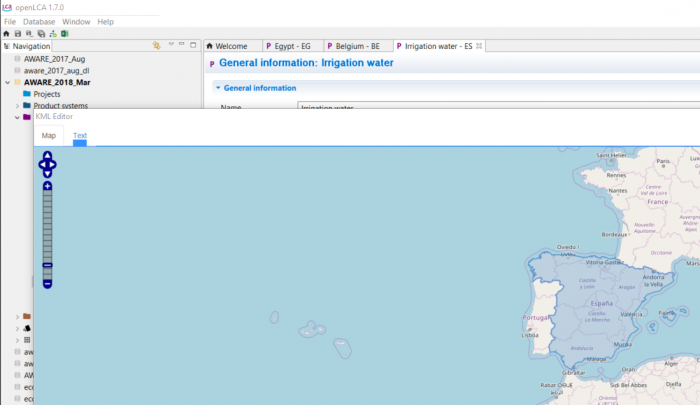
Task: Select the aware_2017_aug_dl database
Action: [56, 71]
